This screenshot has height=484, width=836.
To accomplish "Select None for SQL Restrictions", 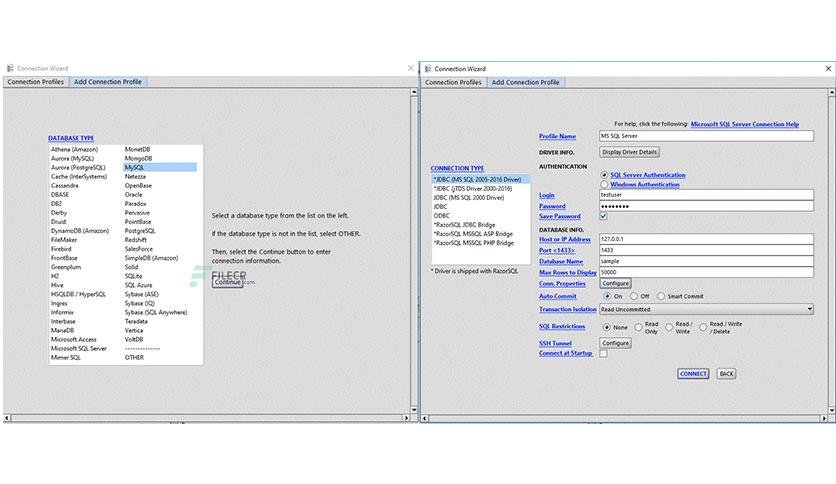I will point(607,327).
